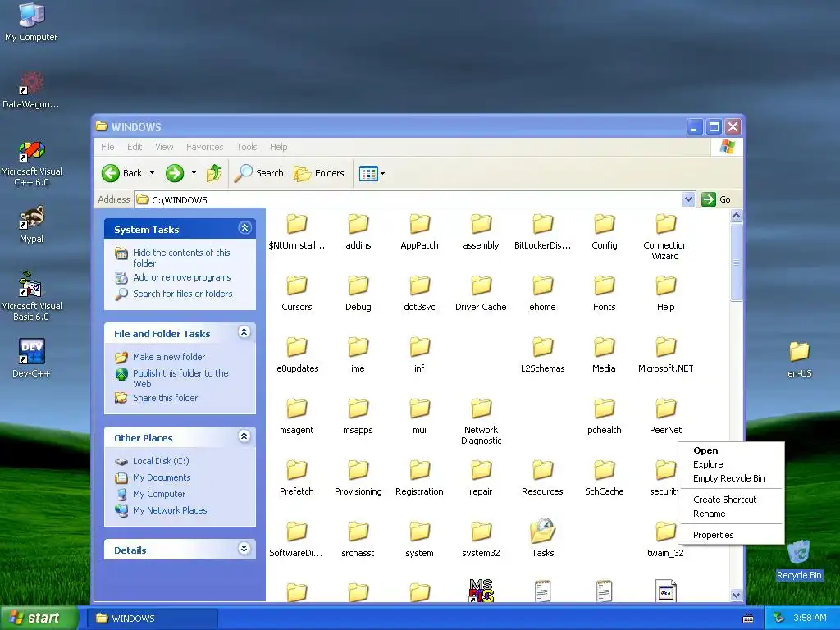Select the Config folder
This screenshot has width=840, height=630.
pos(605,231)
